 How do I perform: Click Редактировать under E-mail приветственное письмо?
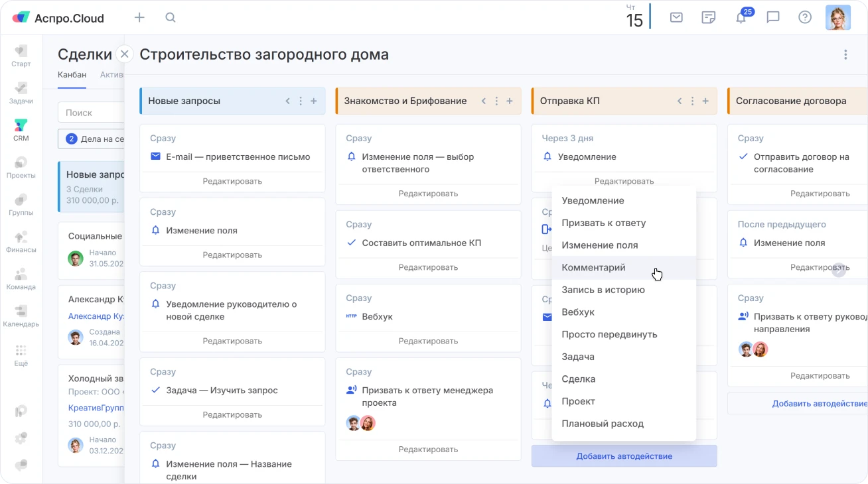click(232, 182)
